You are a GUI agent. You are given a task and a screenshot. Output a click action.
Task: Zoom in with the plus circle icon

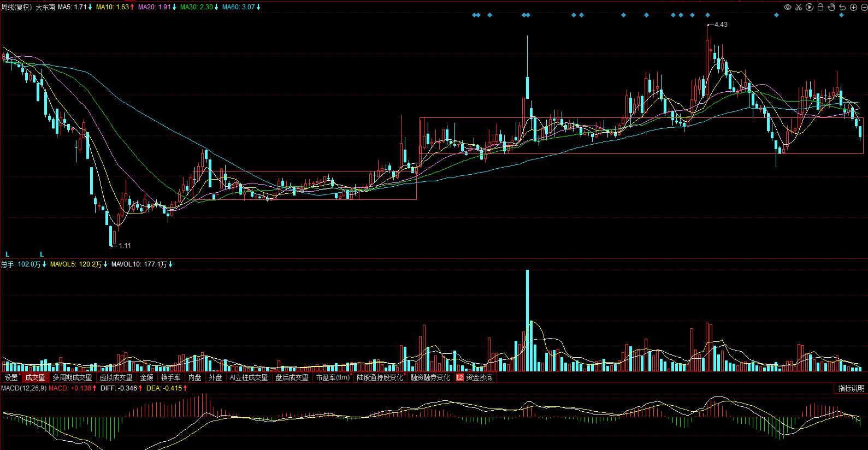(853, 7)
